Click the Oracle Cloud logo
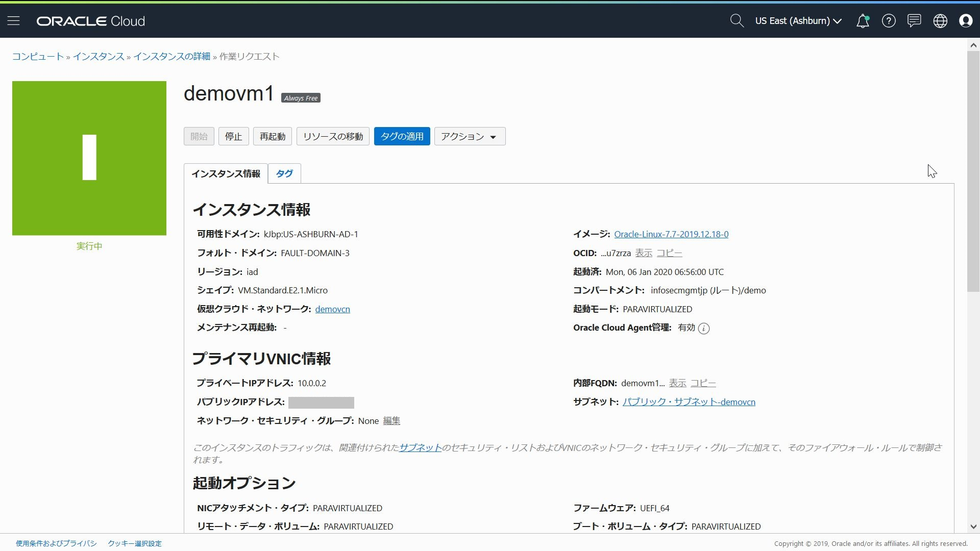Screen dimensions: 980x551 point(91,21)
